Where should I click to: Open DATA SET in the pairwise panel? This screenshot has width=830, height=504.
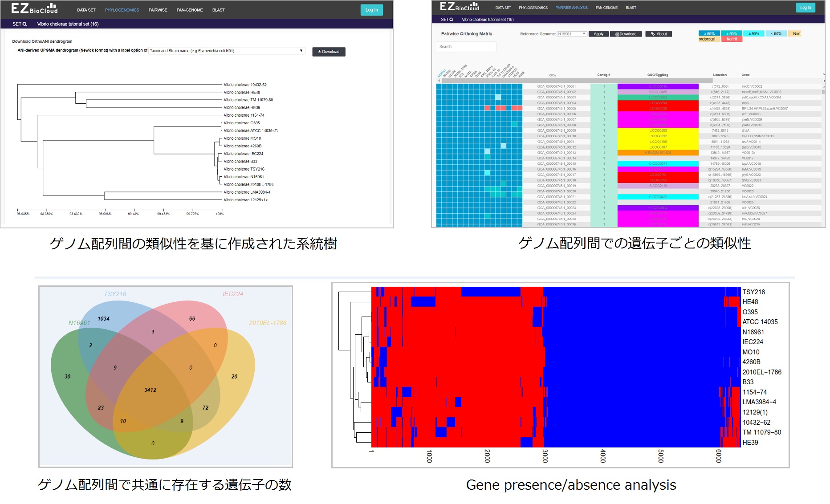pos(503,8)
